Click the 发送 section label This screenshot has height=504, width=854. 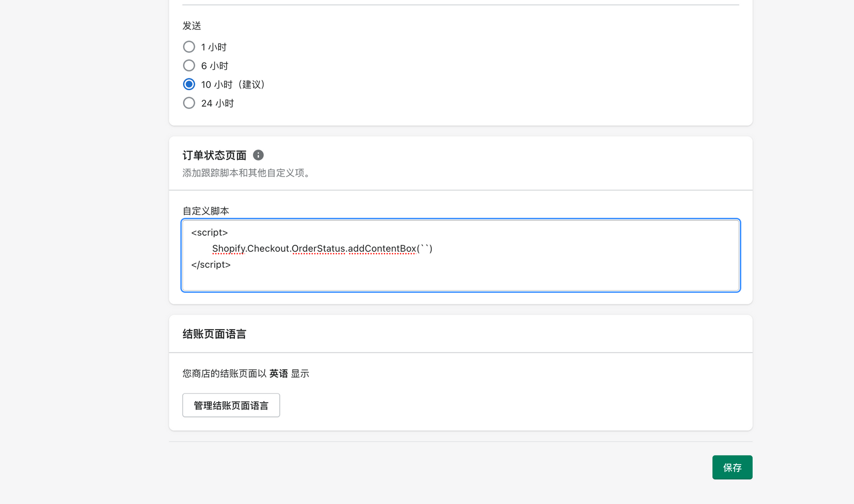pyautogui.click(x=191, y=25)
